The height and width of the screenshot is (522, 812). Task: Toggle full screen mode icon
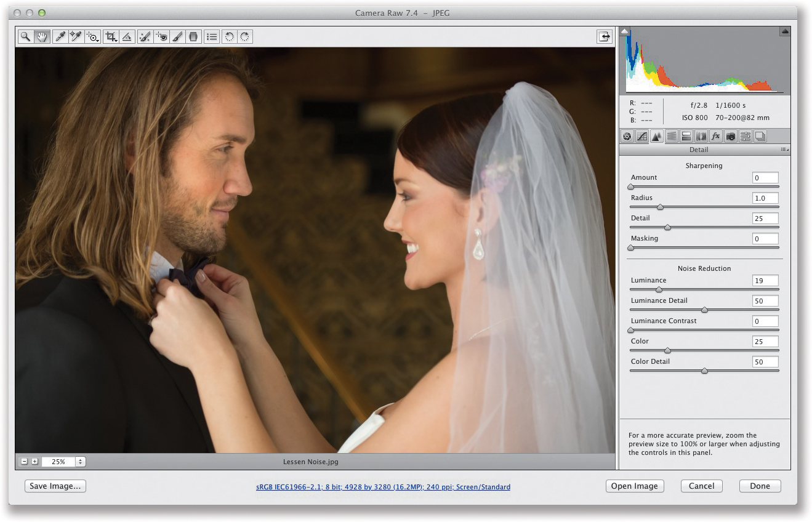[605, 37]
